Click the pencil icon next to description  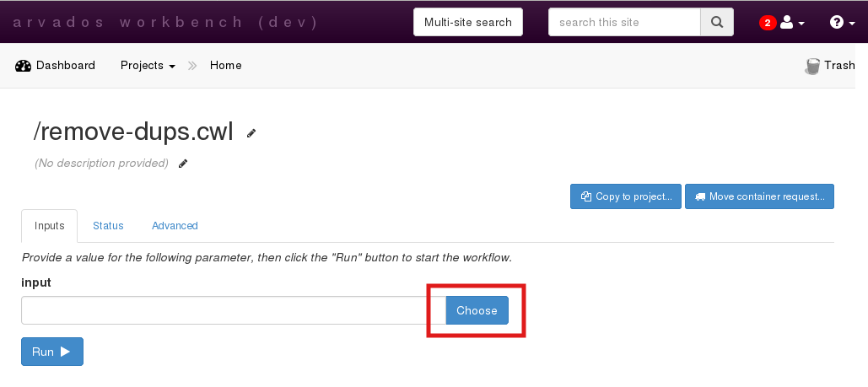183,164
